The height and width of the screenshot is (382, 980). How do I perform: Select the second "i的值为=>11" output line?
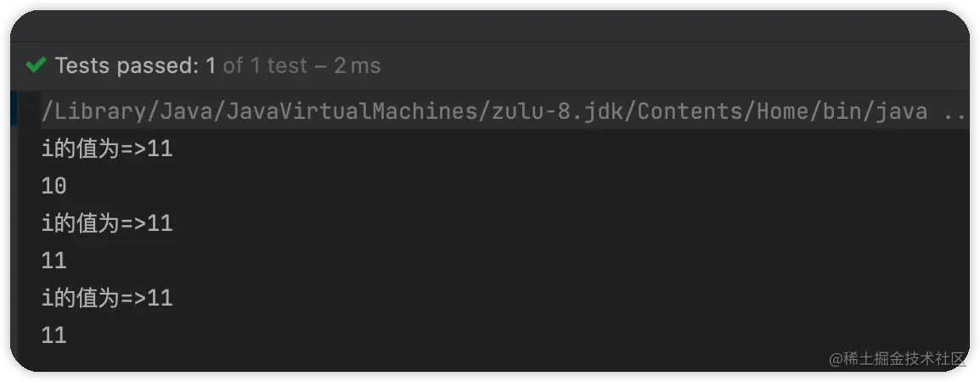(x=107, y=223)
